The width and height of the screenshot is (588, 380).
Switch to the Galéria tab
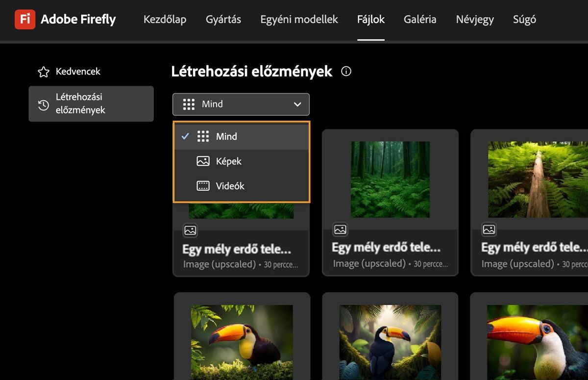tap(420, 20)
